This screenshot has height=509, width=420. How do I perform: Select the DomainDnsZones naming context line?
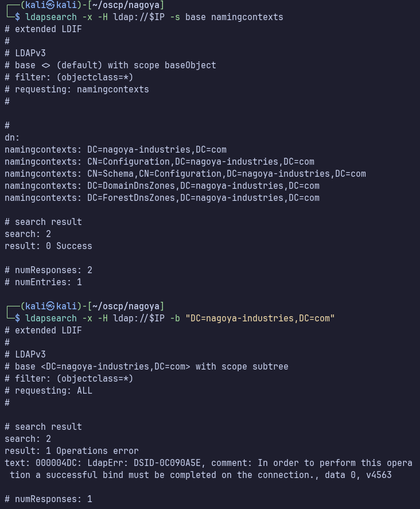click(x=162, y=186)
